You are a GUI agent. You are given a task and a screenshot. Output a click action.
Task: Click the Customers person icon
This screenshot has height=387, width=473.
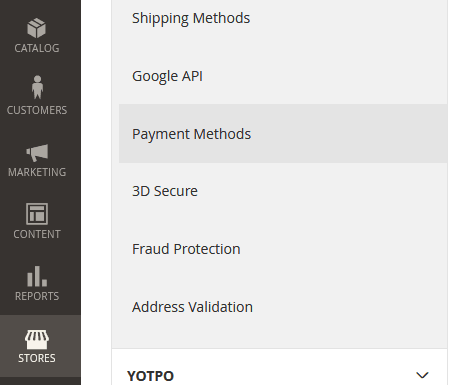coord(37,87)
